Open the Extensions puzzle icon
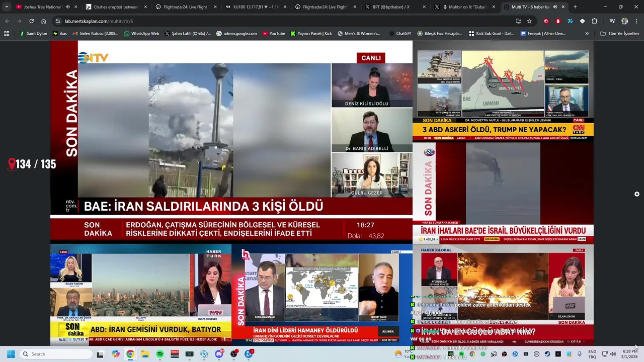This screenshot has width=644, height=362. coord(594,21)
